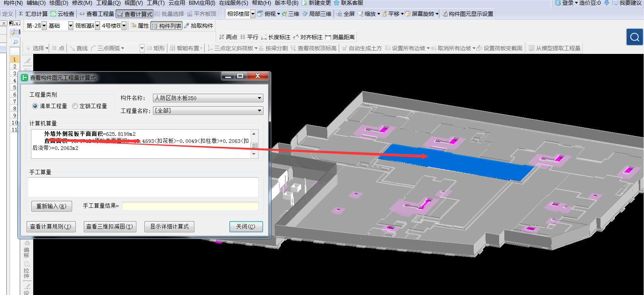Click the 关闭 button in dialog

[x=246, y=226]
